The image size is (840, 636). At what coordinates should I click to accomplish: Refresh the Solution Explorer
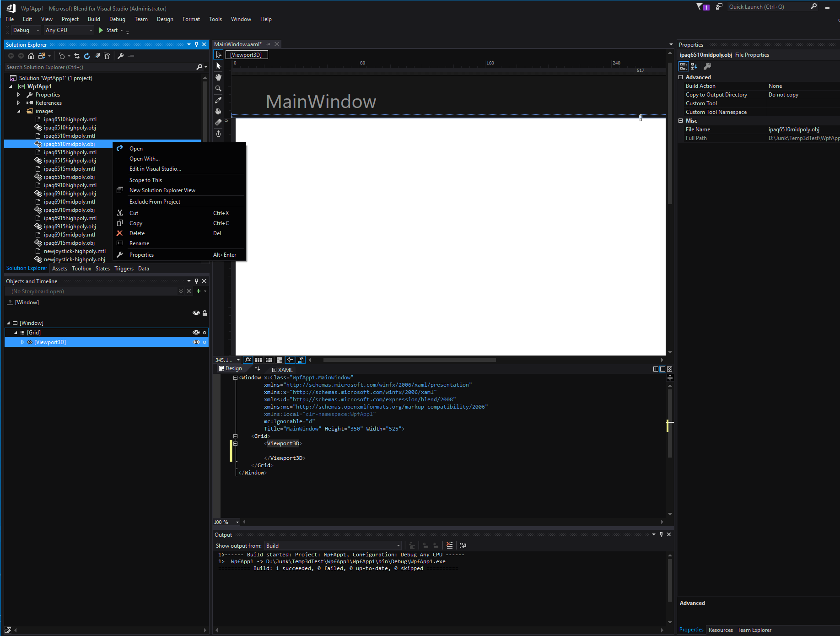pos(87,56)
